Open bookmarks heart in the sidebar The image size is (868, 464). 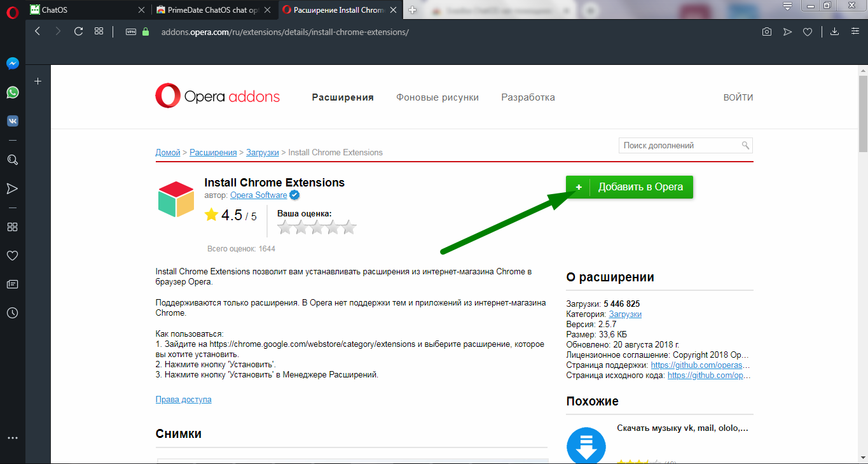pos(12,255)
